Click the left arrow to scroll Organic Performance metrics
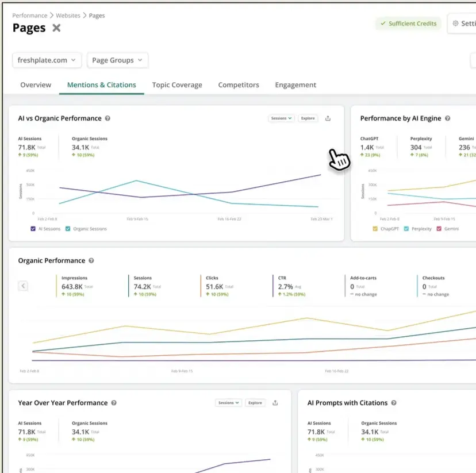476x473 pixels. point(23,286)
